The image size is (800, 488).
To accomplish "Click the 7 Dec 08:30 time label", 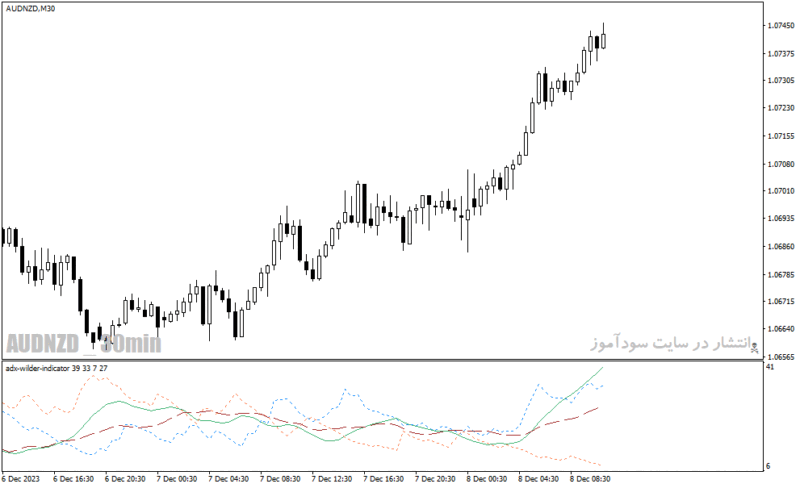I will coord(280,479).
